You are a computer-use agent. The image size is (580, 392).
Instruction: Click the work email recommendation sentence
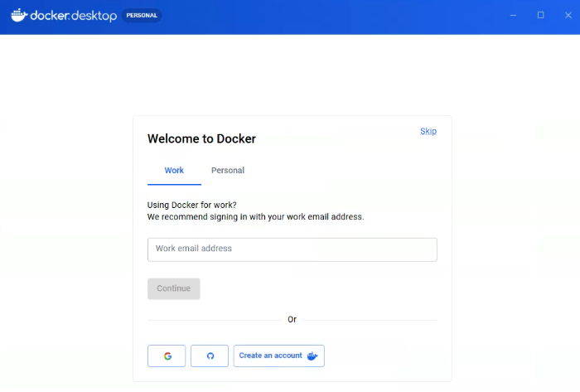tap(255, 216)
